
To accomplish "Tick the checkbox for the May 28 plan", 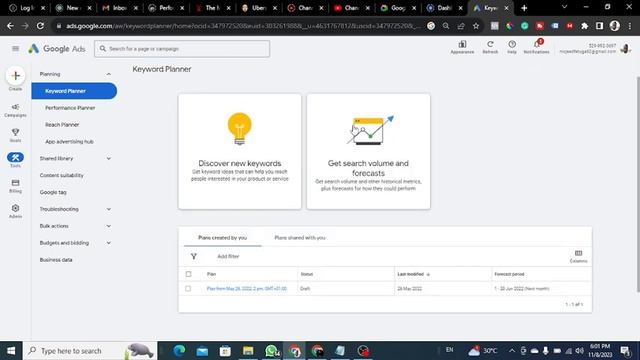I will (188, 289).
